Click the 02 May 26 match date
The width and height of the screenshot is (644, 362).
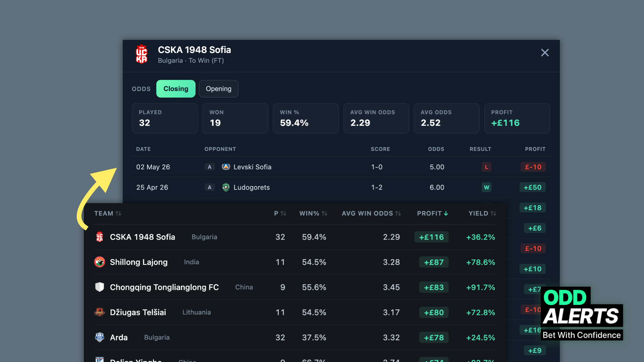coord(153,167)
